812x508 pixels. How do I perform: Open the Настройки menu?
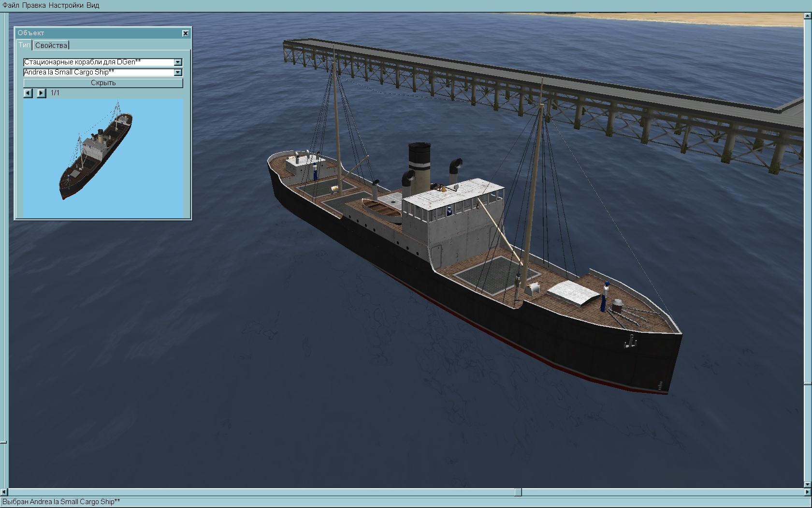coord(67,5)
